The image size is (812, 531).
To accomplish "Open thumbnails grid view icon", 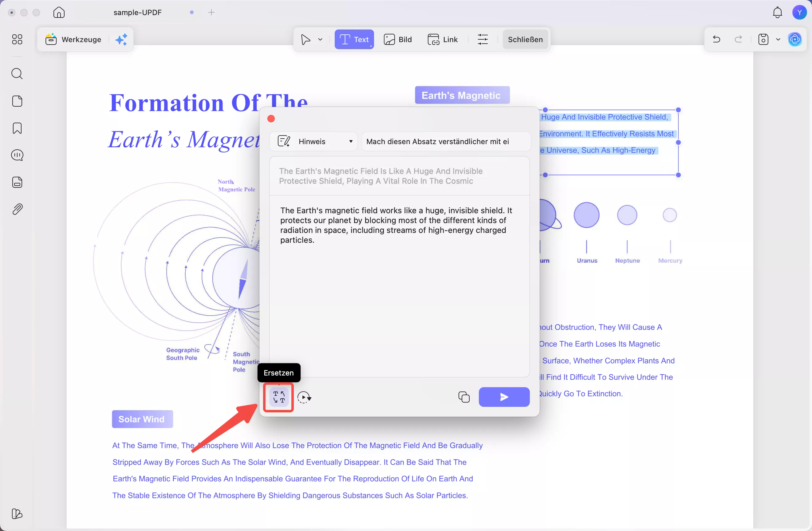I will 17,40.
